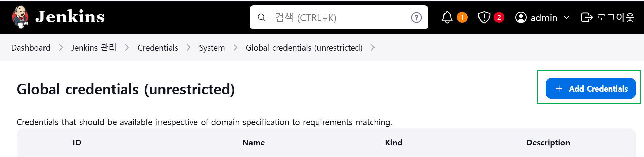Click the admin user avatar icon
644x157 pixels.
pyautogui.click(x=521, y=17)
